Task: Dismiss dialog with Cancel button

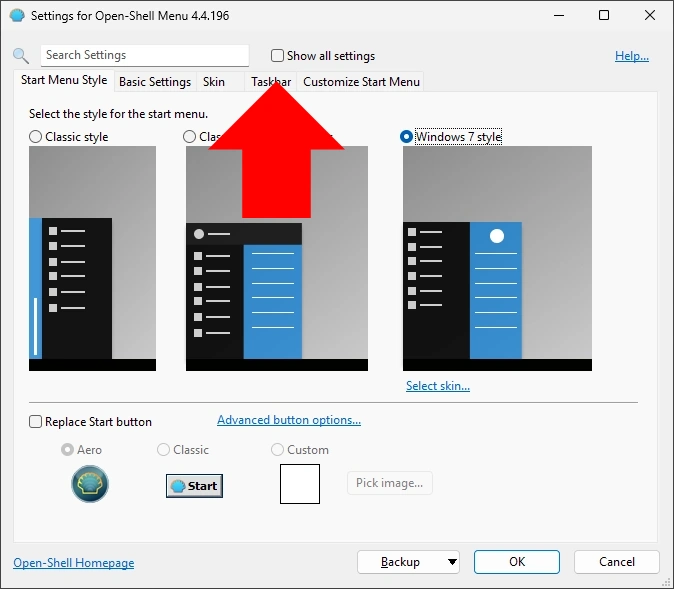Action: pyautogui.click(x=616, y=562)
